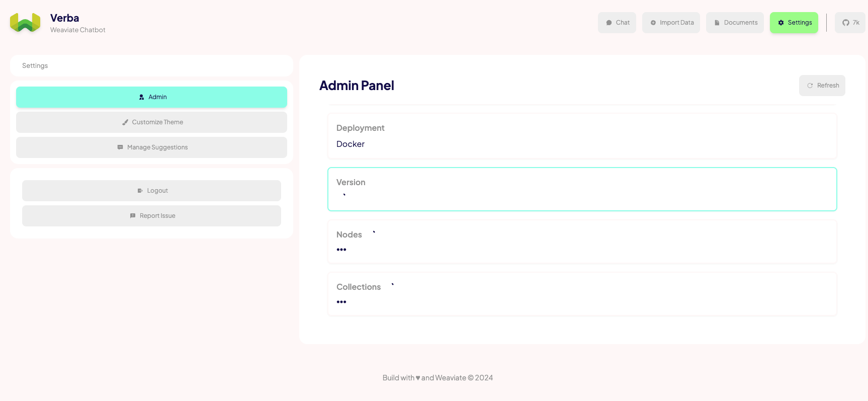Screen dimensions: 868x401
Task: Click the Verba logo icon
Action: (x=25, y=23)
